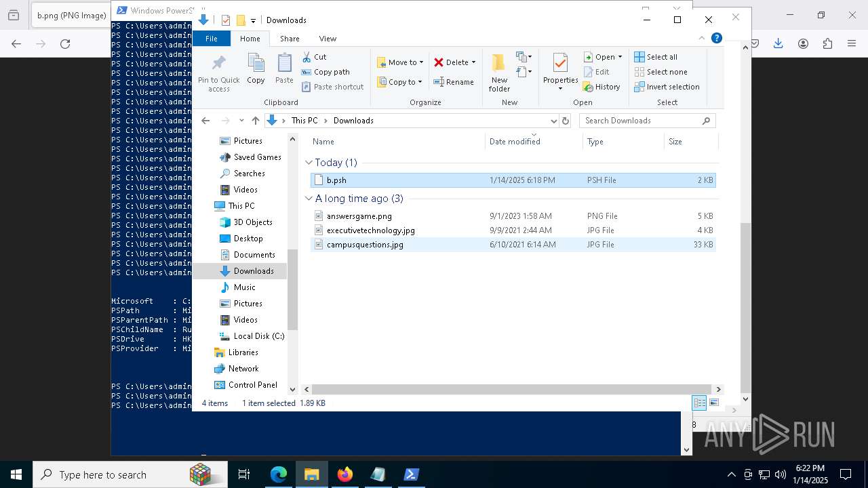The height and width of the screenshot is (488, 868).
Task: Expand the Open dropdown arrow
Action: click(x=620, y=57)
